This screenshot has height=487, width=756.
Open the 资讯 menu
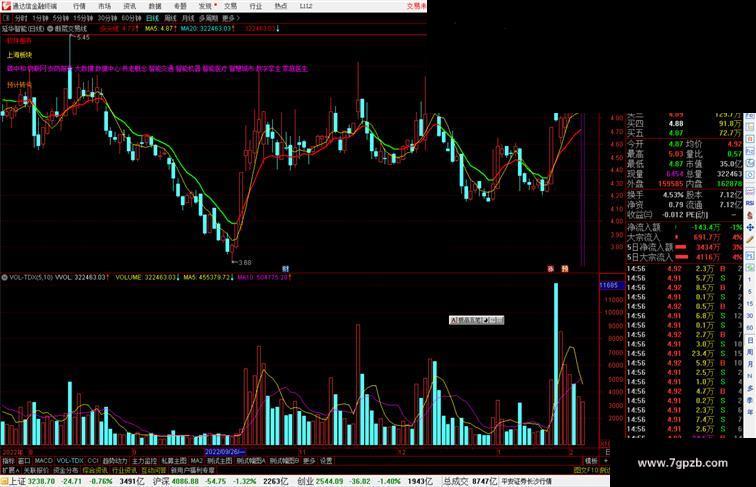[130, 6]
